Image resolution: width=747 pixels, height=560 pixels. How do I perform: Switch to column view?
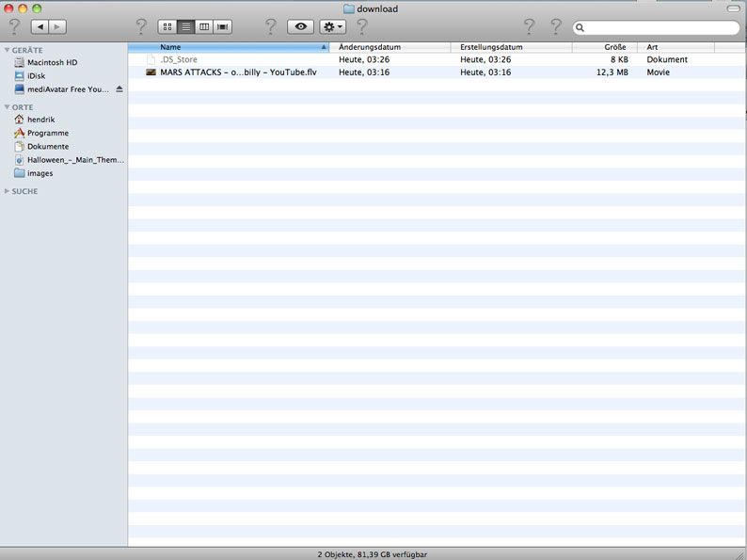tap(204, 27)
